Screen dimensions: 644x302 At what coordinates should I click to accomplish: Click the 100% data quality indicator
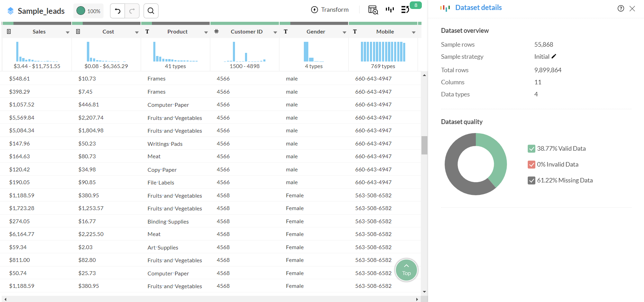pos(89,11)
